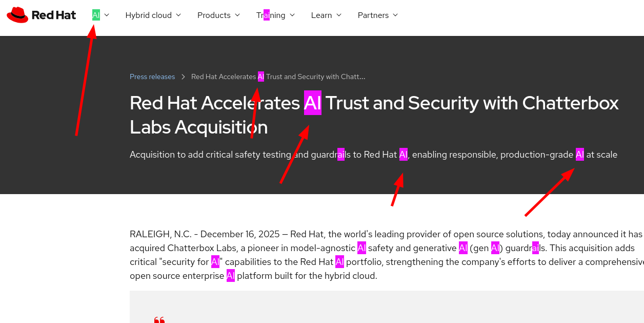The width and height of the screenshot is (644, 323).
Task: Click highlighted AI in security for AI phrase
Action: click(215, 262)
